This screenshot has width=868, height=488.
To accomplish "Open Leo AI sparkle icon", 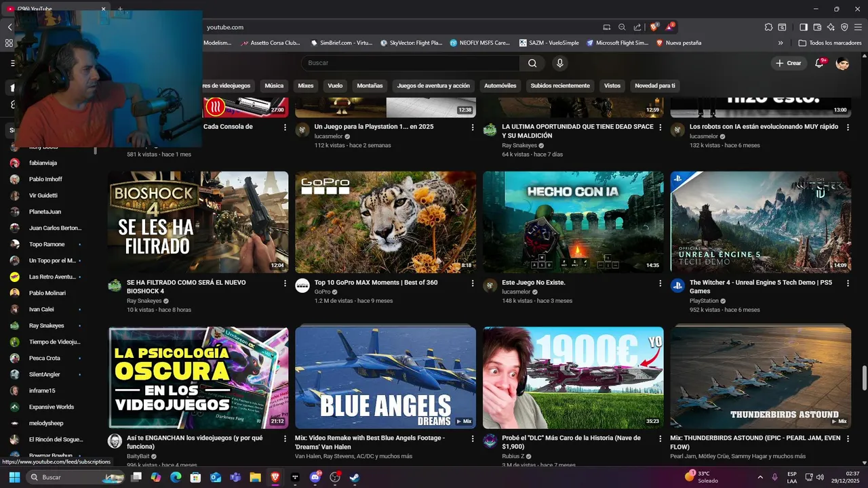I will pyautogui.click(x=831, y=27).
